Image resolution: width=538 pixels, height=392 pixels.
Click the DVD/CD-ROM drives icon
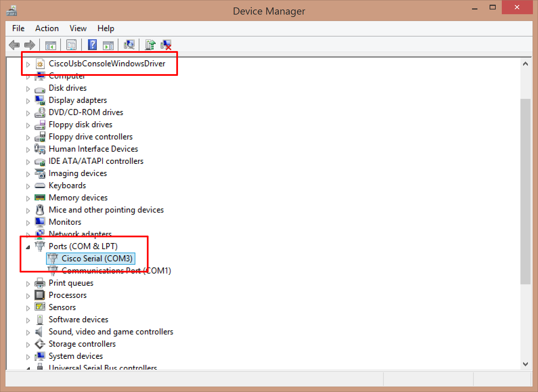pos(40,112)
